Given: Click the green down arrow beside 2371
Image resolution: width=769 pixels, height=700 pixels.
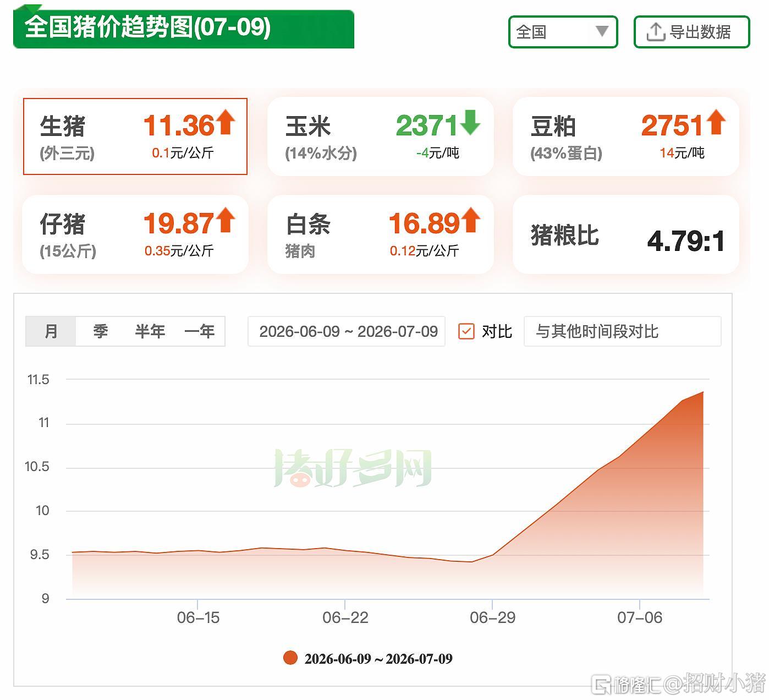Looking at the screenshot, I should (470, 122).
